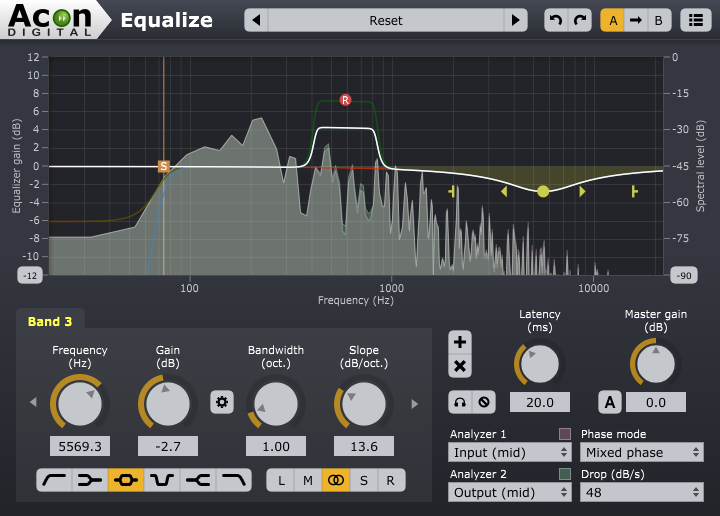720x516 pixels.
Task: Select the low-shelf filter shape icon
Action: pyautogui.click(x=90, y=481)
